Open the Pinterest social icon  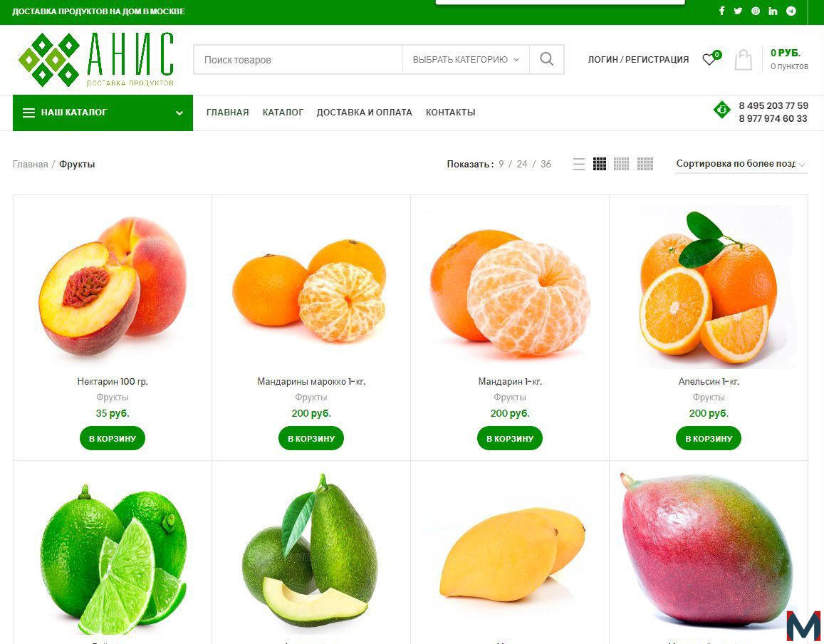755,11
